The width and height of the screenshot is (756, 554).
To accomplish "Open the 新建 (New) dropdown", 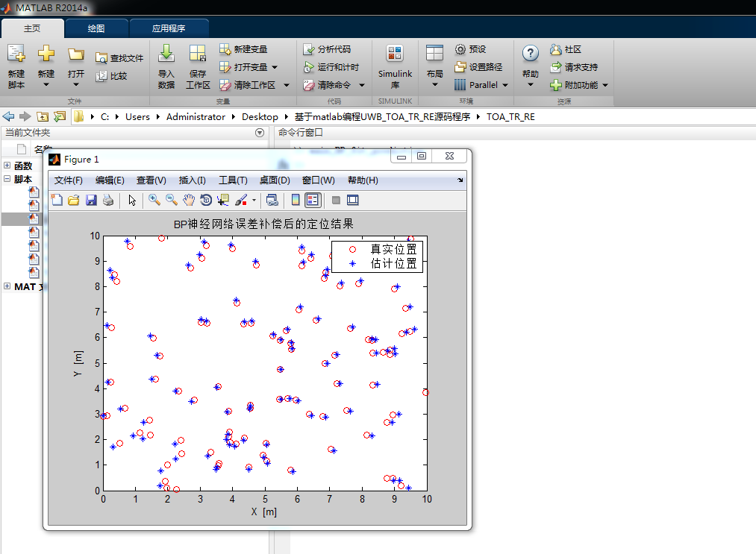I will (46, 85).
